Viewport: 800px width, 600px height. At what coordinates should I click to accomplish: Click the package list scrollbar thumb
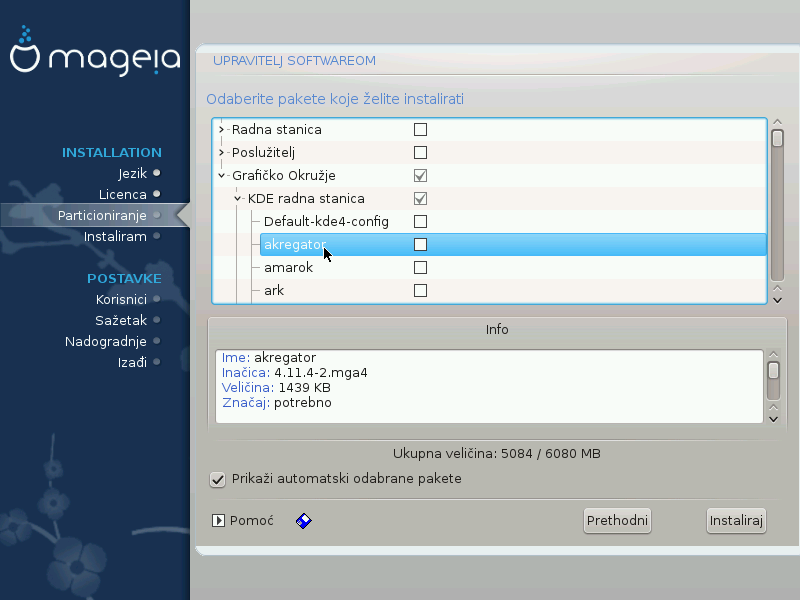(x=778, y=139)
